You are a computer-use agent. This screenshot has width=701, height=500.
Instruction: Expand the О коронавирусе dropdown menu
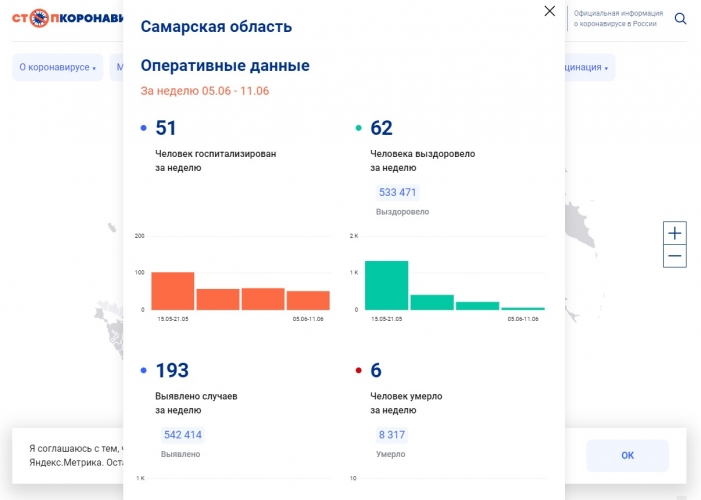coord(57,67)
